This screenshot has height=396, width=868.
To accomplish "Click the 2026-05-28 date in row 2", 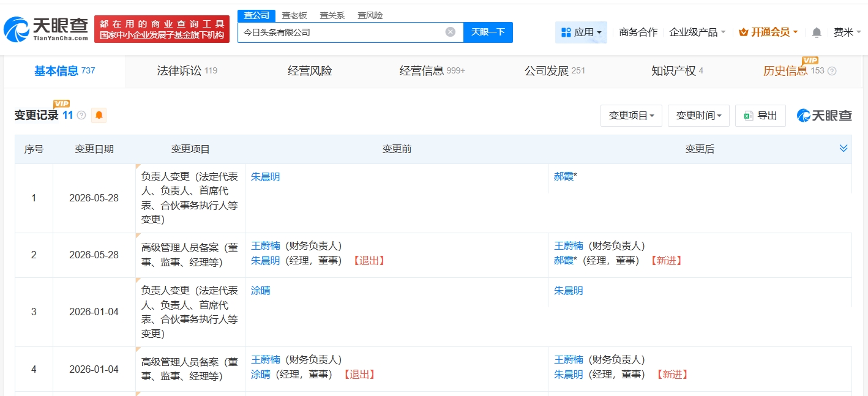I will pyautogui.click(x=94, y=255).
